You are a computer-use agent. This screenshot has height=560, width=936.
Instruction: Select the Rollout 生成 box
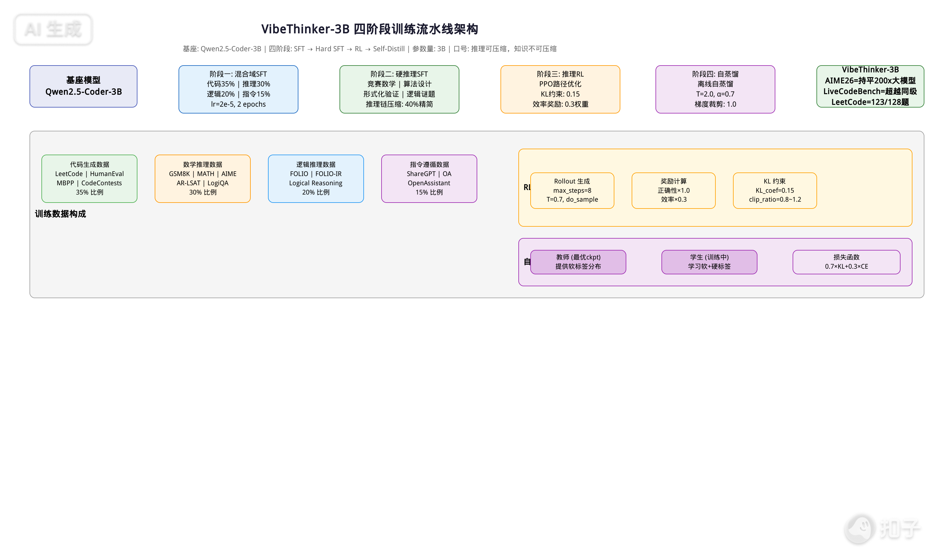coord(572,191)
